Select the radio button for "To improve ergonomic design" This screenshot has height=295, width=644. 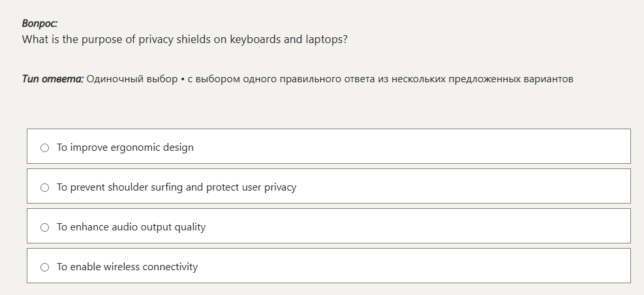(x=44, y=147)
